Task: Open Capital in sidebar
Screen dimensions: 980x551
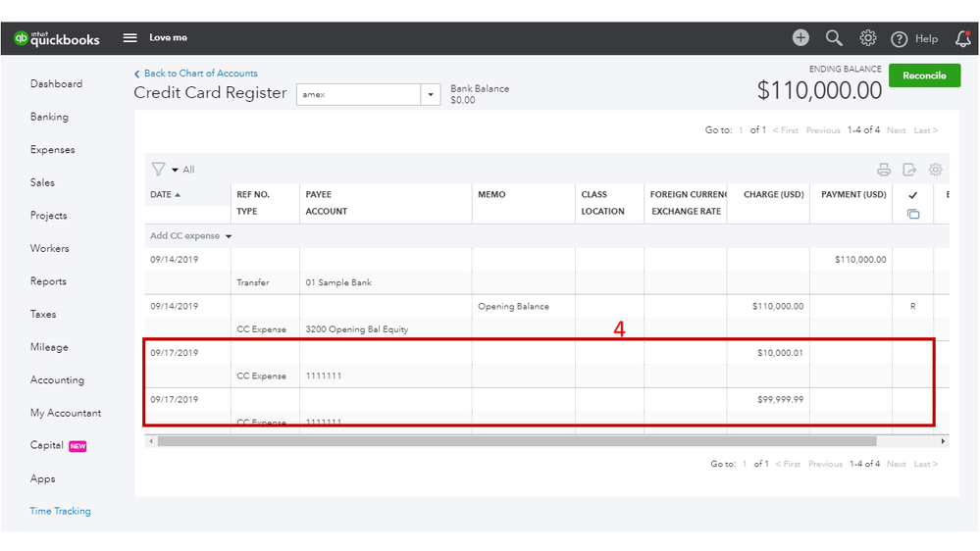Action: point(47,445)
